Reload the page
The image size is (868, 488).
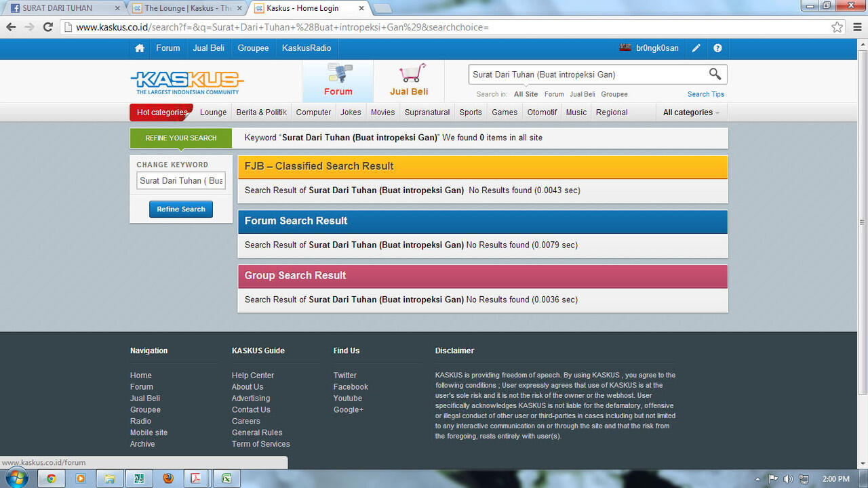[x=47, y=27]
